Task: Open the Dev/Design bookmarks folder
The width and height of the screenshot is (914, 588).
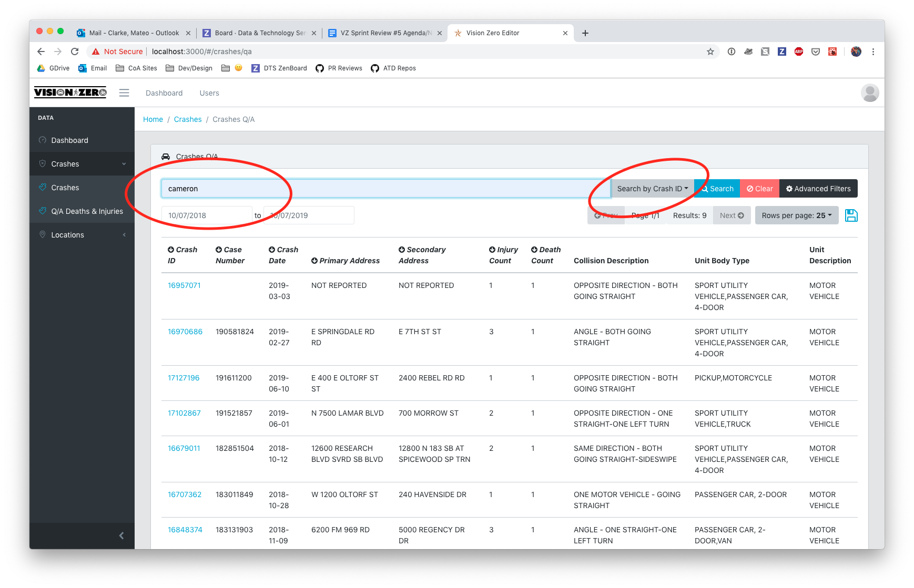Action: 189,68
